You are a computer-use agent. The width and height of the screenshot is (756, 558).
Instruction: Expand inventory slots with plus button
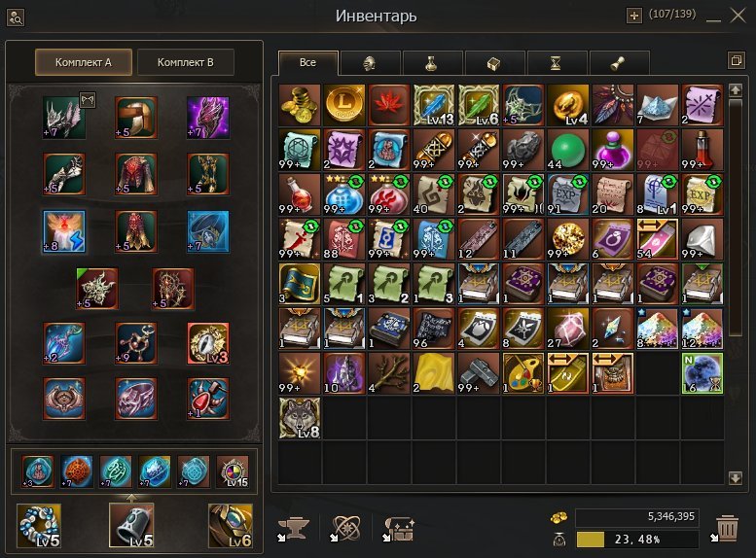click(x=633, y=16)
